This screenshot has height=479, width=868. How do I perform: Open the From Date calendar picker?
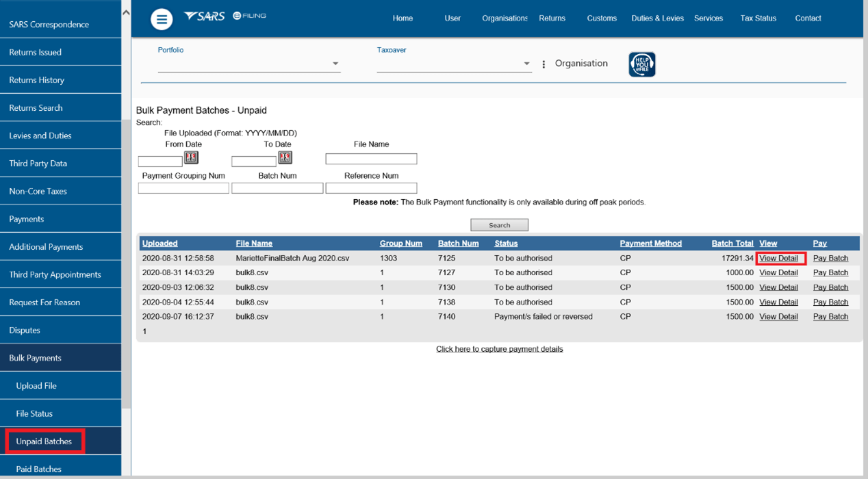pyautogui.click(x=191, y=158)
